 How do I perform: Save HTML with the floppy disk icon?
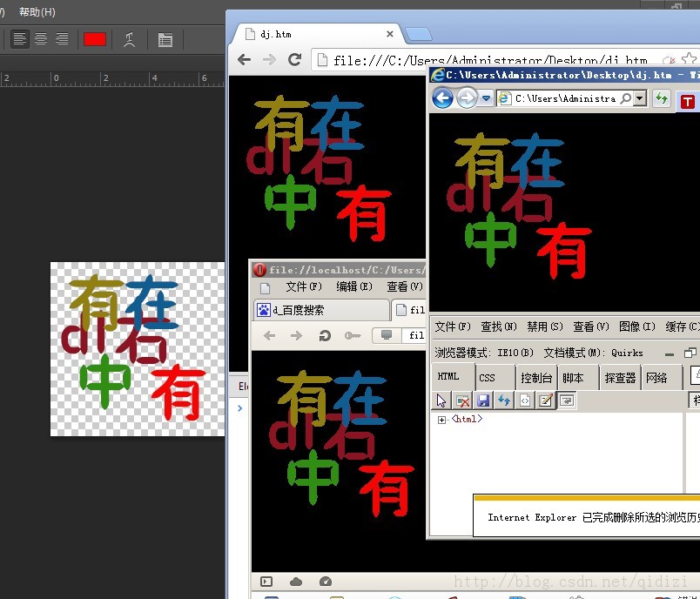tap(483, 400)
